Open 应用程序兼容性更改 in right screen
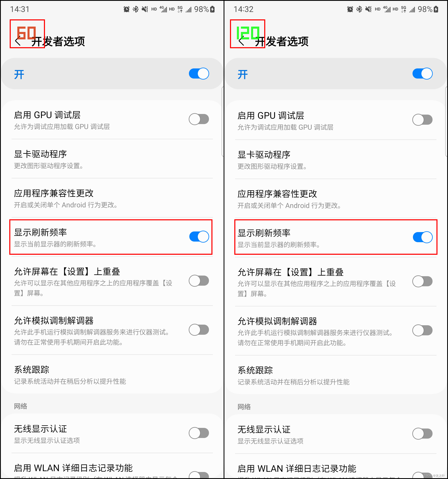The image size is (448, 479). 336,199
